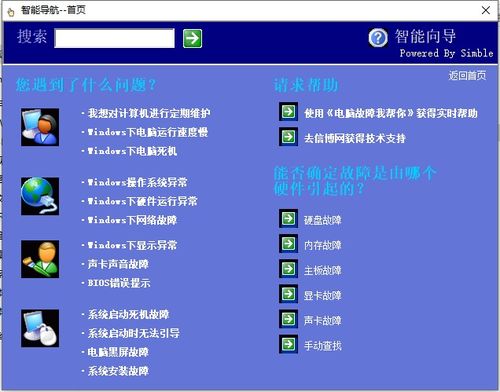The image size is (500, 392).
Task: Click the blue question mark help icon
Action: tap(378, 38)
